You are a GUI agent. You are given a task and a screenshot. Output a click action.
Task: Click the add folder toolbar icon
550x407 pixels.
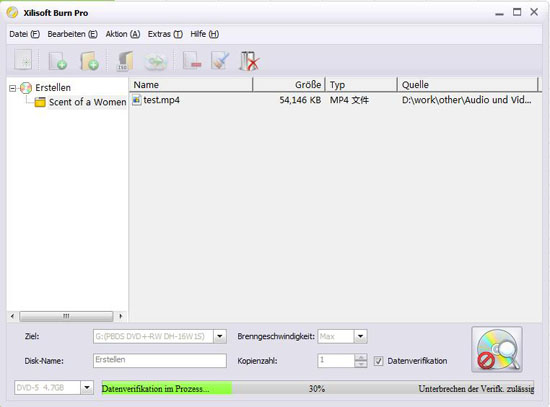pyautogui.click(x=89, y=60)
